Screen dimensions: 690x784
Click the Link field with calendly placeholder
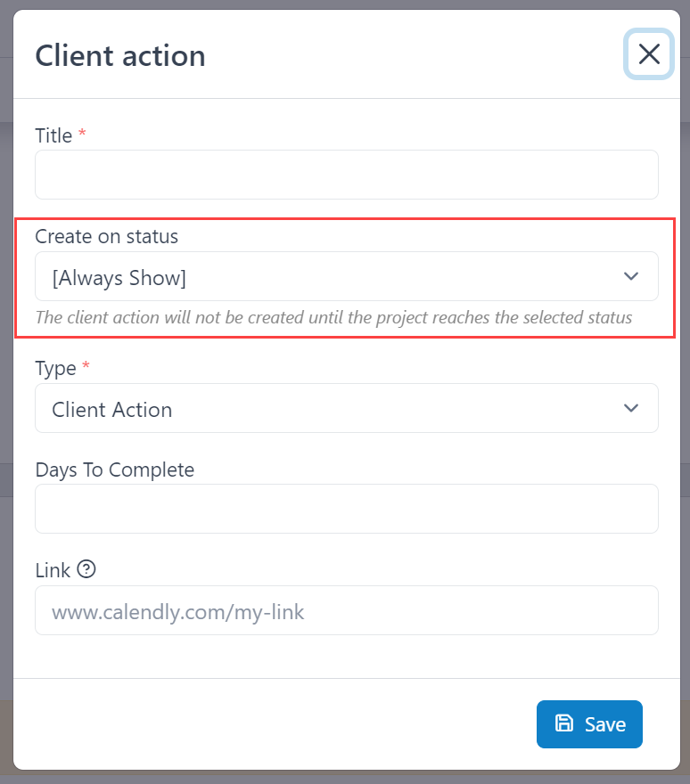(346, 610)
